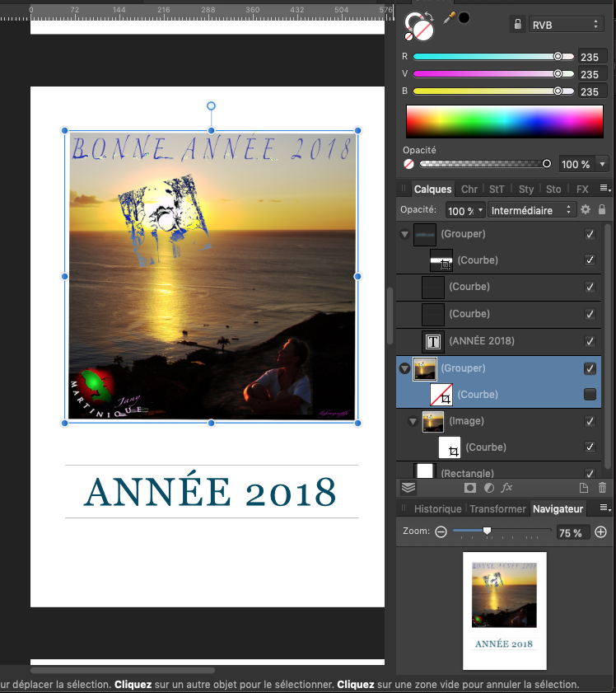
Task: Select the (Image) layer row
Action: pyautogui.click(x=499, y=421)
